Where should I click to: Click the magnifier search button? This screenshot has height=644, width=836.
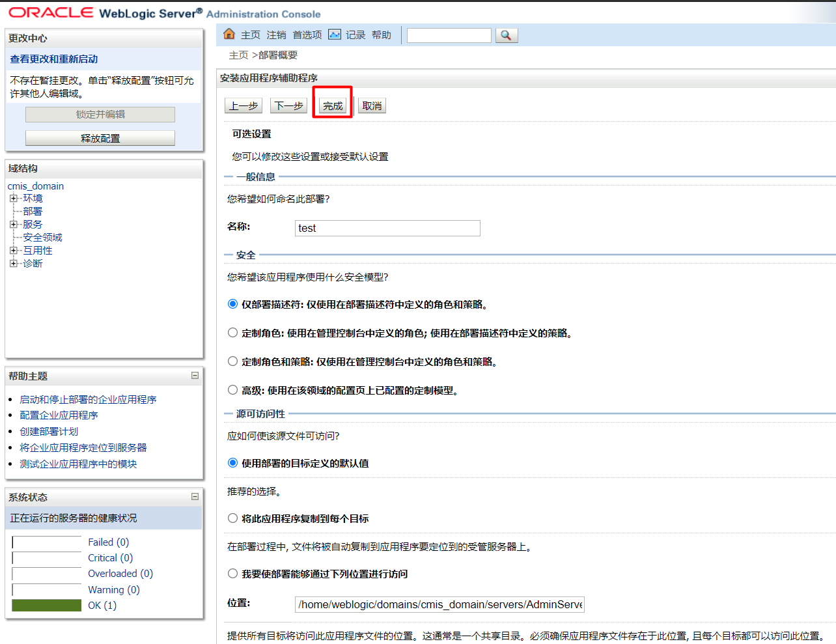(x=507, y=35)
